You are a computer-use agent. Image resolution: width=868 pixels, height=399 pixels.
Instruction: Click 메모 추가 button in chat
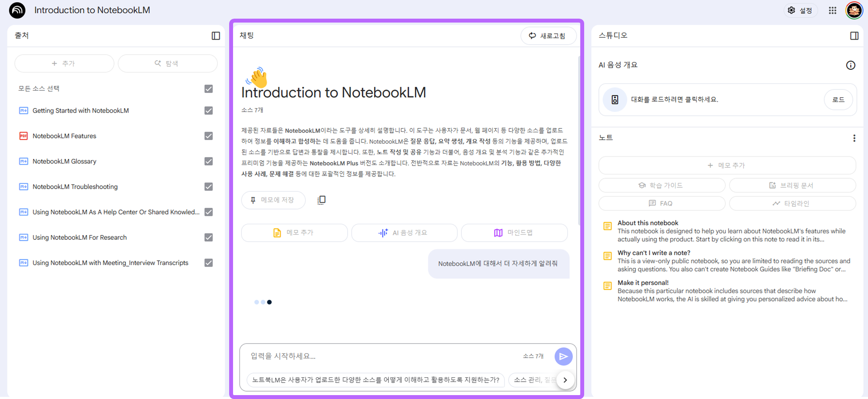[294, 233]
